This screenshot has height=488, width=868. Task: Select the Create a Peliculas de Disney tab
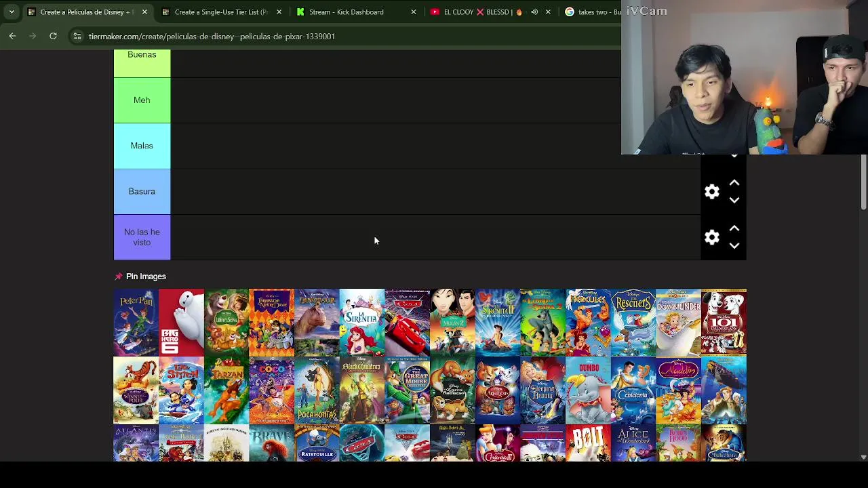(x=87, y=12)
